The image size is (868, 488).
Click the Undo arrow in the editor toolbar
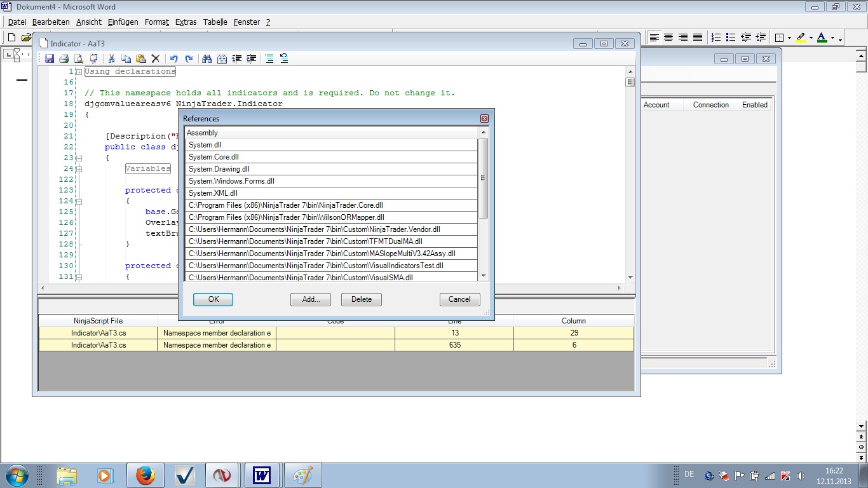(173, 58)
